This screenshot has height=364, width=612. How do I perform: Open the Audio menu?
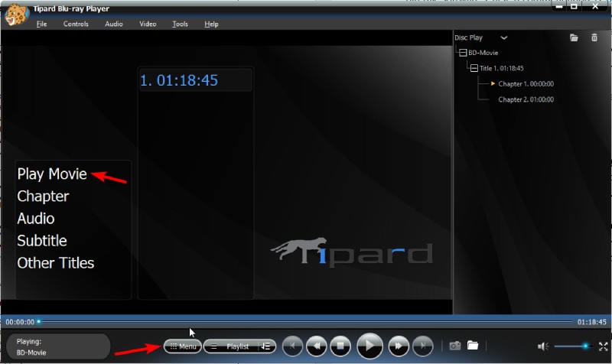tap(113, 24)
